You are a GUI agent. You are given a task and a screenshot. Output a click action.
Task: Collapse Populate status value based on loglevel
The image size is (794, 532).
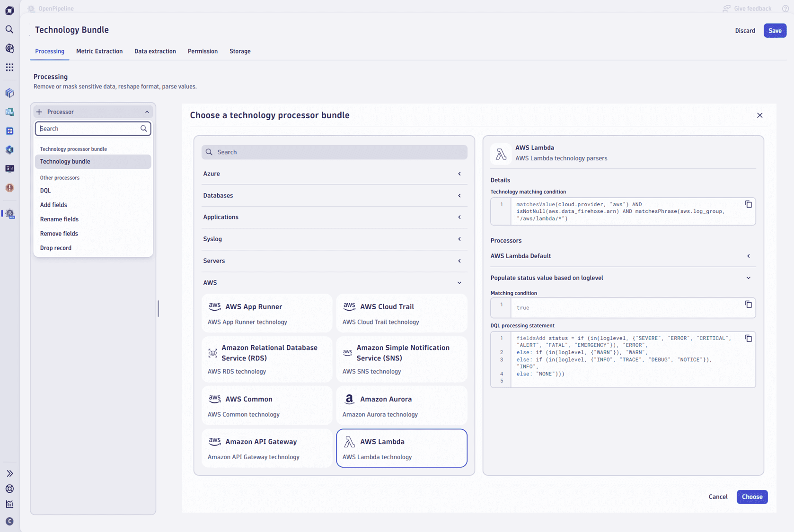click(623, 278)
